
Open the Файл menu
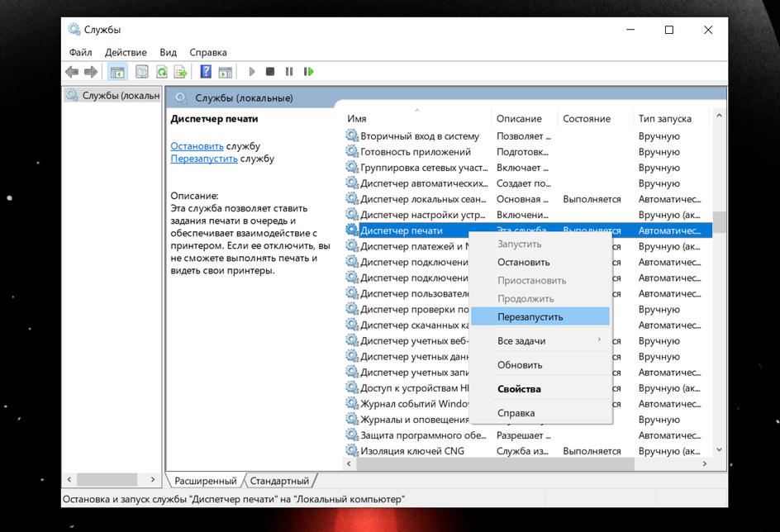pos(81,52)
